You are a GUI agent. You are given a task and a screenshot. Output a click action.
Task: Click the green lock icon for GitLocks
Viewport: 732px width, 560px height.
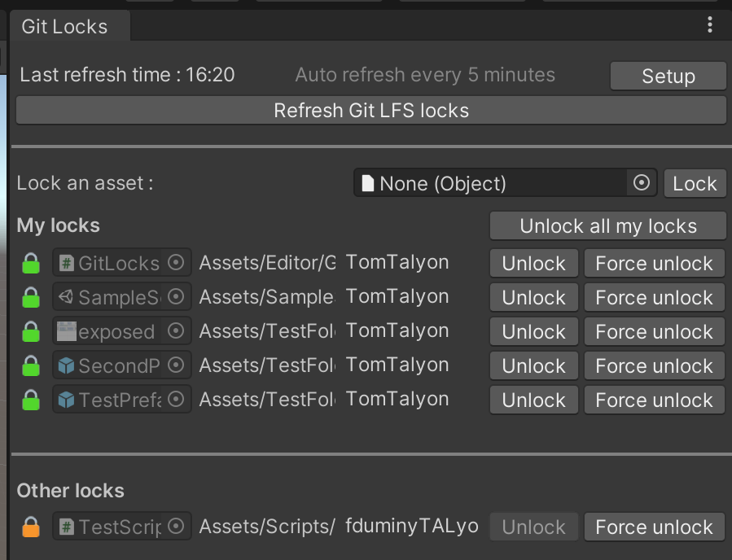pyautogui.click(x=31, y=263)
